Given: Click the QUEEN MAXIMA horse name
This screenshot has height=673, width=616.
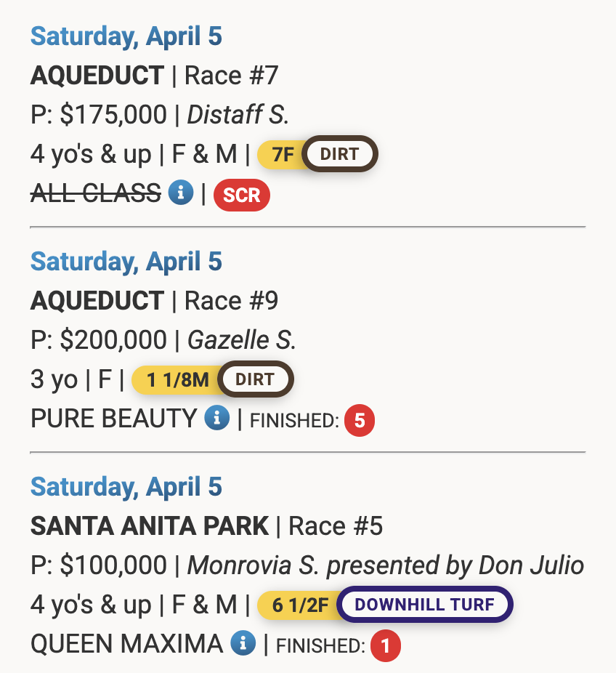Looking at the screenshot, I should click(126, 644).
